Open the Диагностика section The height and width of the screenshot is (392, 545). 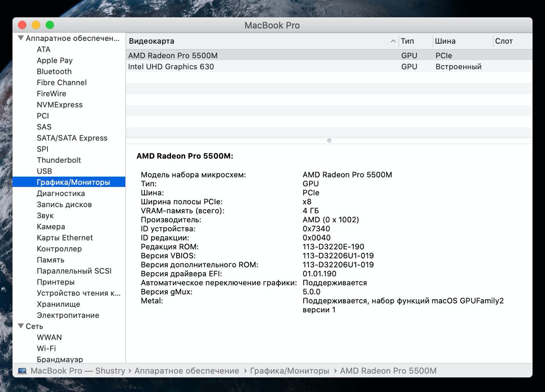tap(61, 193)
